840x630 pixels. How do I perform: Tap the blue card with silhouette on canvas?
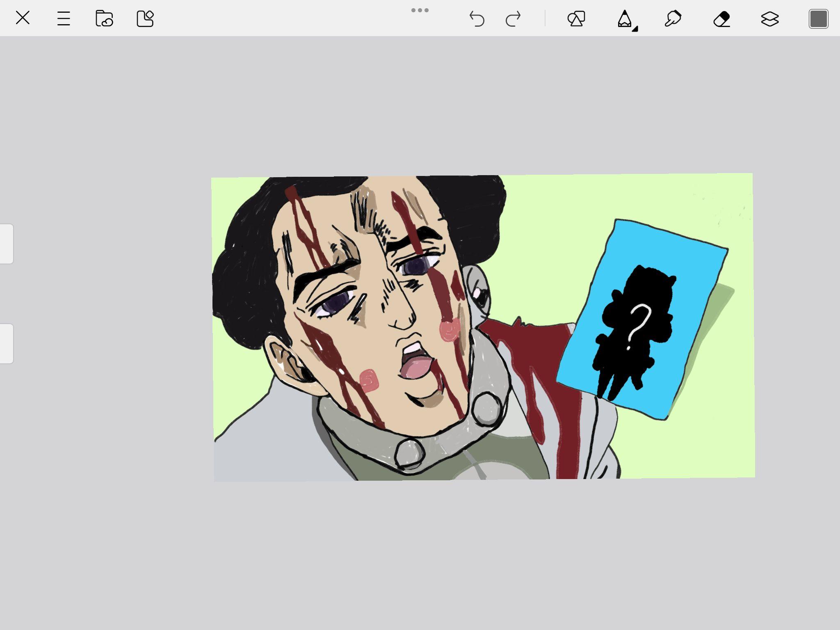point(642,319)
